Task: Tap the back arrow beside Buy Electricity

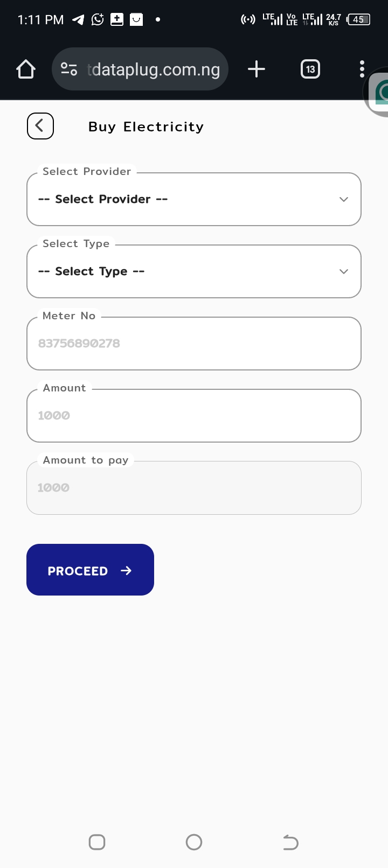Action: [40, 126]
